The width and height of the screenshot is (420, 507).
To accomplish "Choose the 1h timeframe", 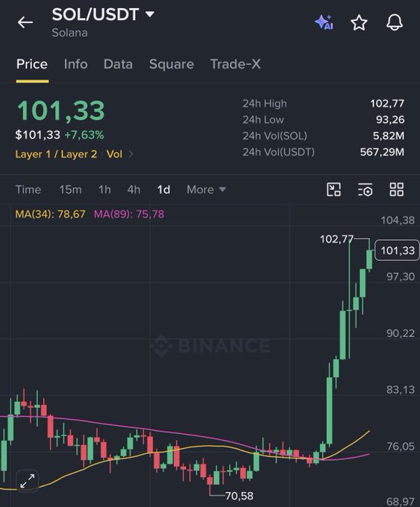I will click(x=104, y=189).
